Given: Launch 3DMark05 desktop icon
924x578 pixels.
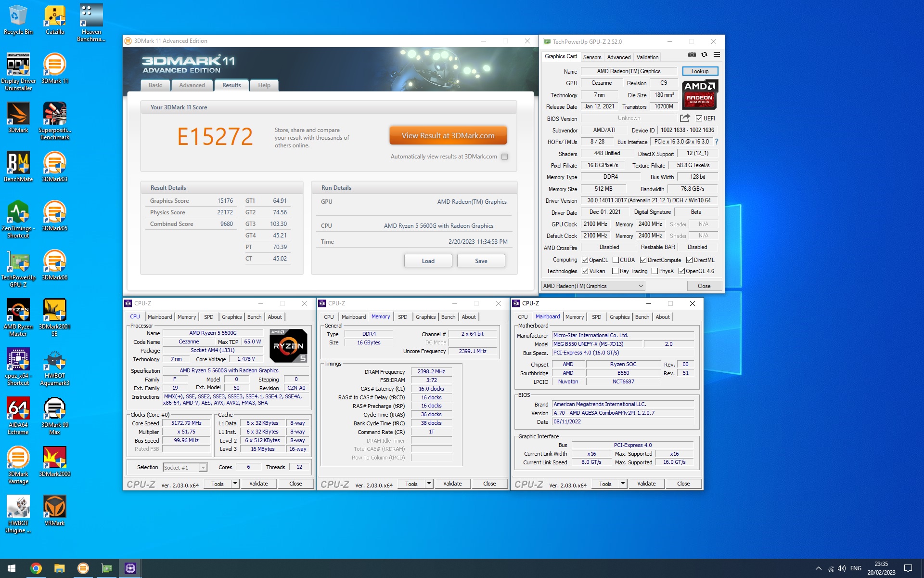Looking at the screenshot, I should click(55, 216).
